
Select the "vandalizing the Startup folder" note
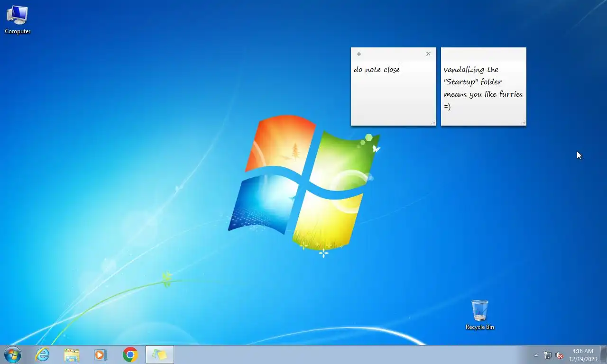483,88
